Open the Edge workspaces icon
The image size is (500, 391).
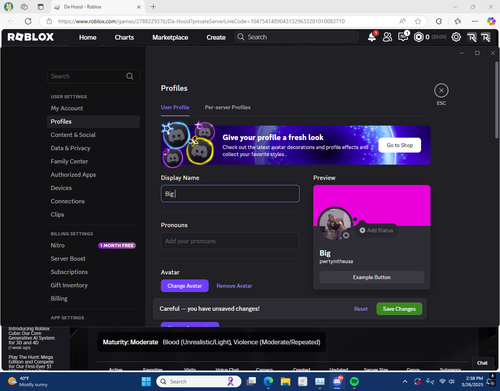click(x=24, y=6)
